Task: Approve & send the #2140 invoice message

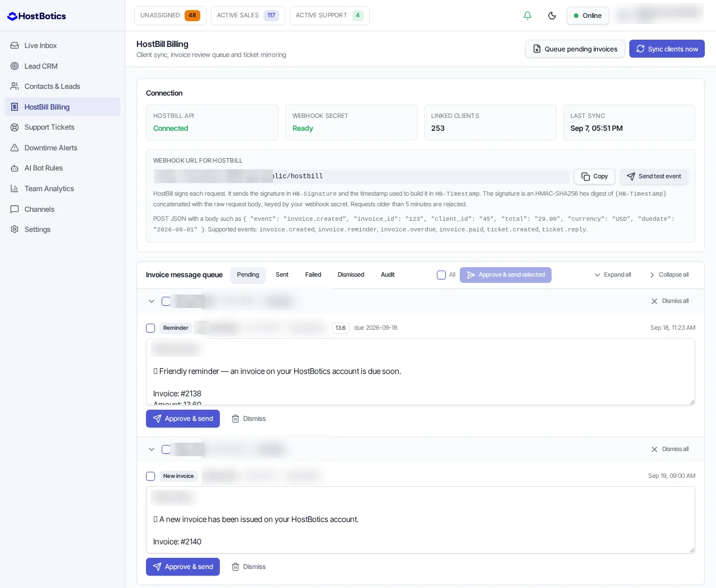Action: (183, 567)
